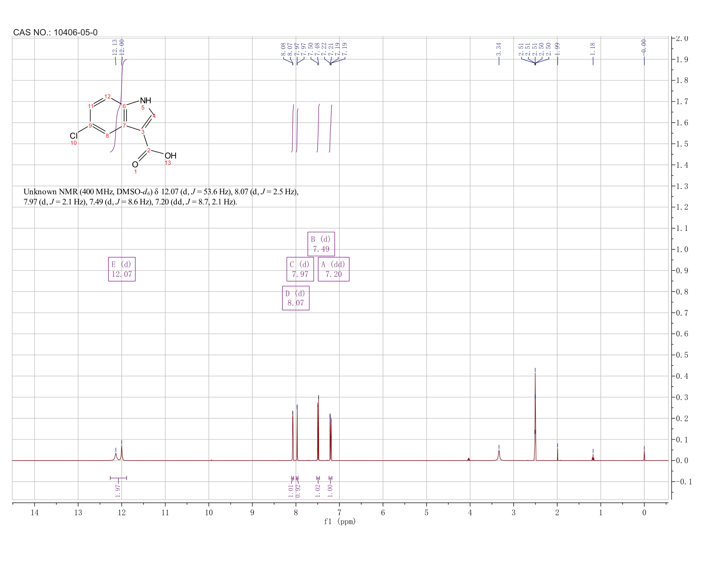Click the red atom number 11 label
Image resolution: width=728 pixels, height=563 pixels.
coord(91,106)
